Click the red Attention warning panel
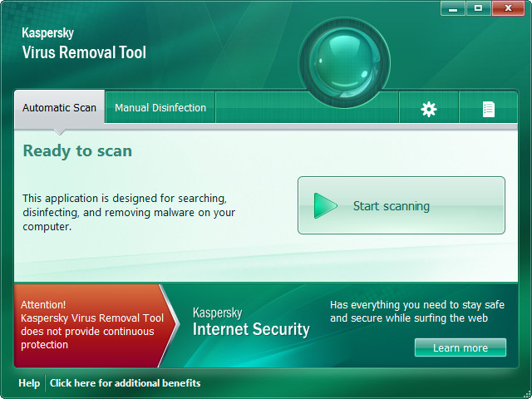532x399 pixels. [87, 325]
